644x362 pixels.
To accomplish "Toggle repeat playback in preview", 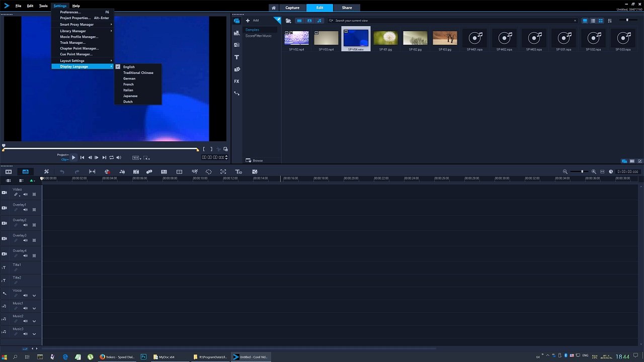I will point(111,158).
